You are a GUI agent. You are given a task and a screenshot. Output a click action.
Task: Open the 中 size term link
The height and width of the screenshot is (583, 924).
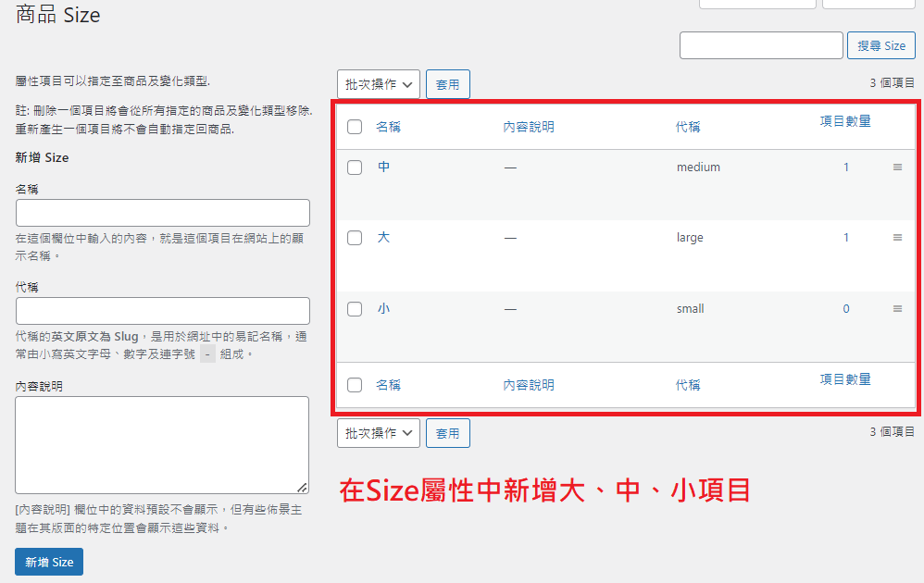[384, 167]
